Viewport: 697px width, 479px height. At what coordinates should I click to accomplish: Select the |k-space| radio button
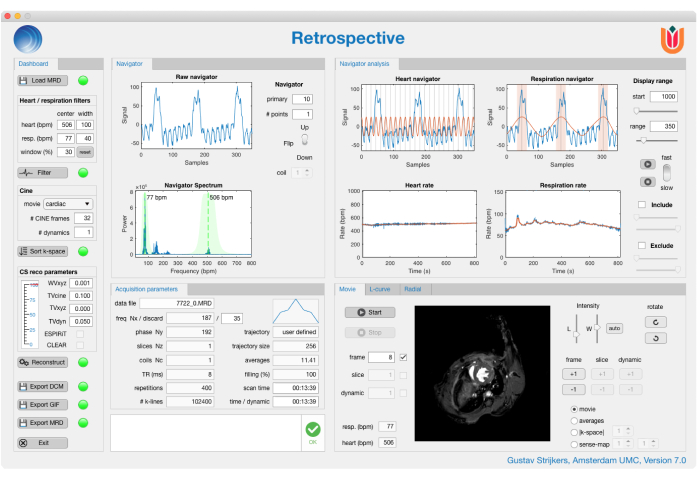click(x=574, y=432)
